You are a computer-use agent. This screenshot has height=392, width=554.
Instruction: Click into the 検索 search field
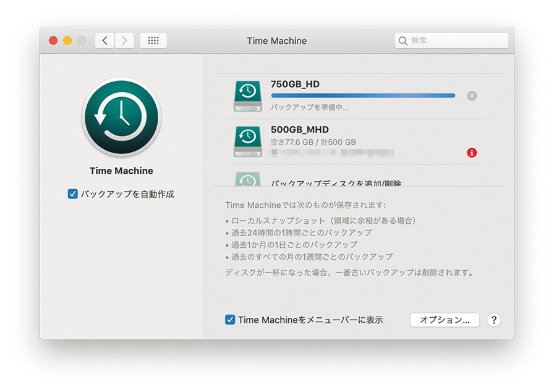(x=458, y=41)
